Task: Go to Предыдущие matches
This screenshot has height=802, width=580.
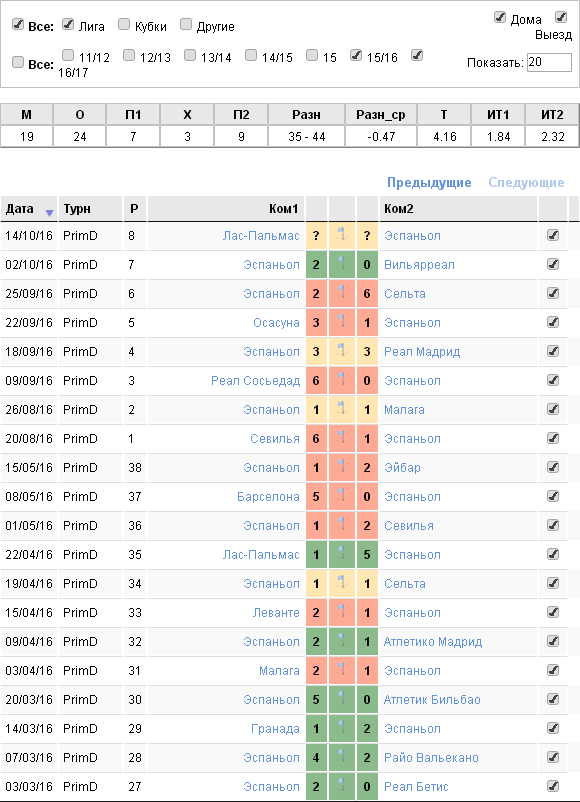Action: (429, 183)
